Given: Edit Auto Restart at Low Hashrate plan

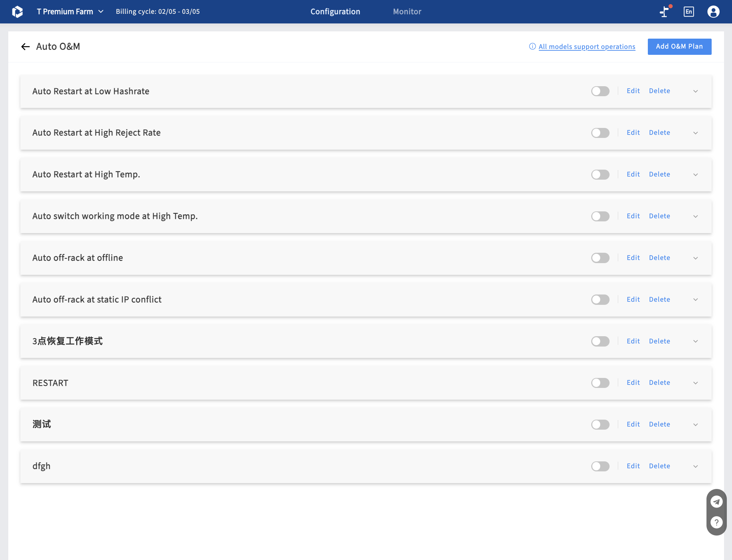Looking at the screenshot, I should (x=633, y=91).
